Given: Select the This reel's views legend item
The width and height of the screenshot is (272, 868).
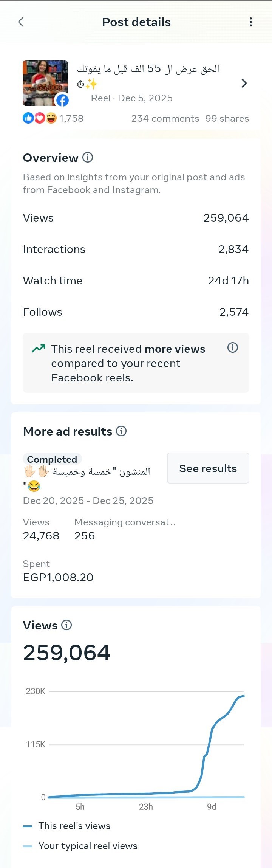Looking at the screenshot, I should [74, 826].
